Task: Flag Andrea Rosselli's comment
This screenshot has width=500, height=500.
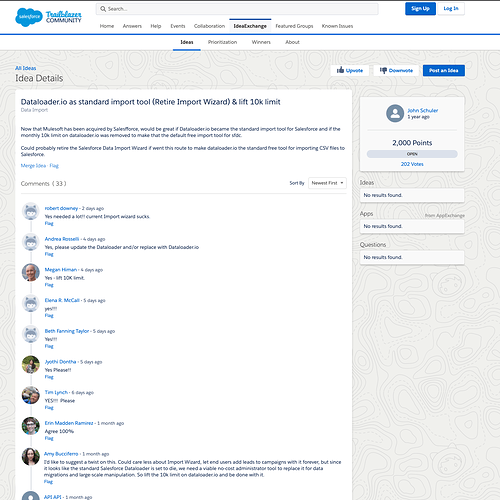Action: (x=49, y=254)
